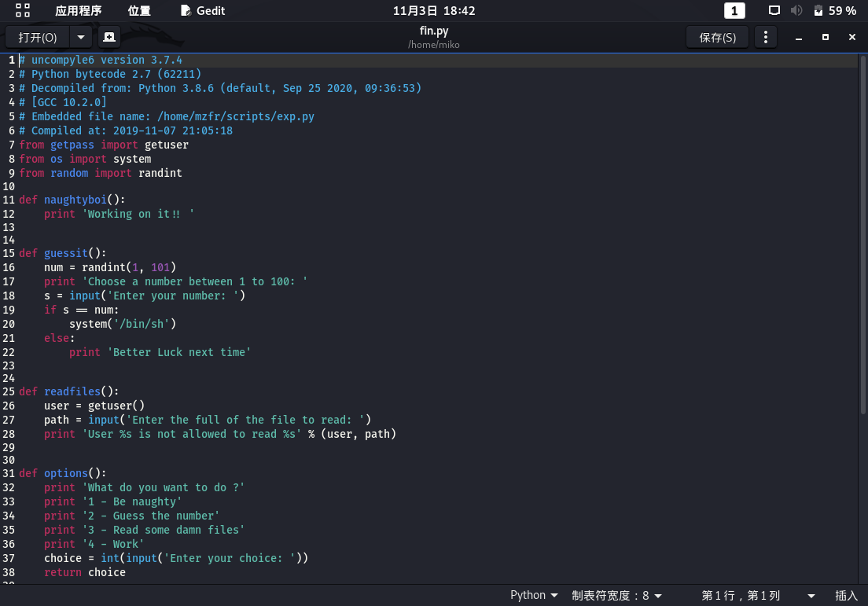
Task: Switch to workspace indicator 1
Action: click(x=734, y=10)
